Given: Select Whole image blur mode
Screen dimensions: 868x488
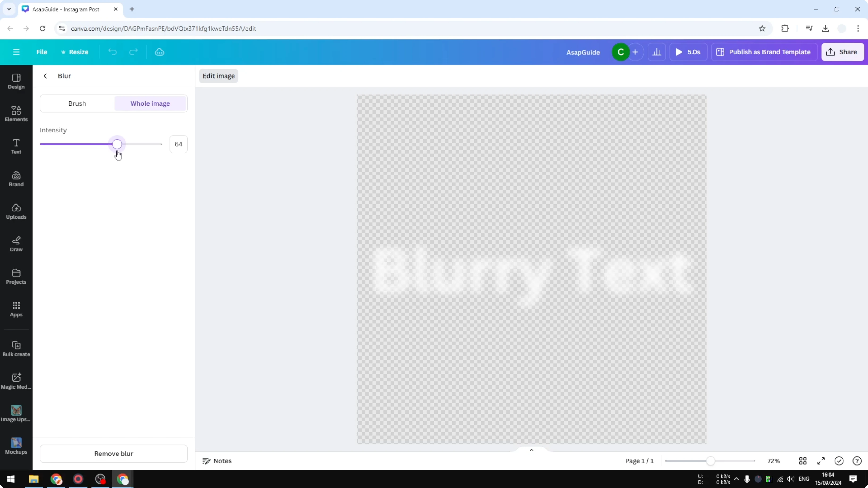Looking at the screenshot, I should click(150, 103).
